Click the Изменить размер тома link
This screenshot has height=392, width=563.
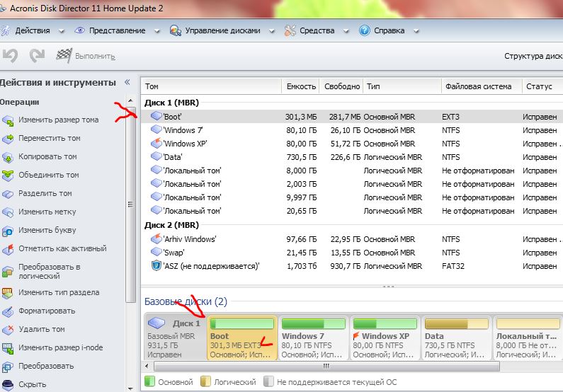coord(59,120)
